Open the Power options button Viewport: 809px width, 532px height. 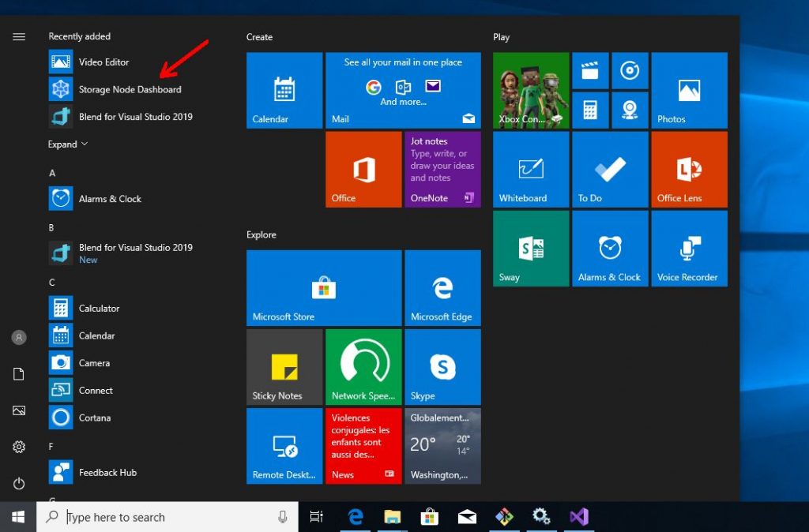pos(19,483)
